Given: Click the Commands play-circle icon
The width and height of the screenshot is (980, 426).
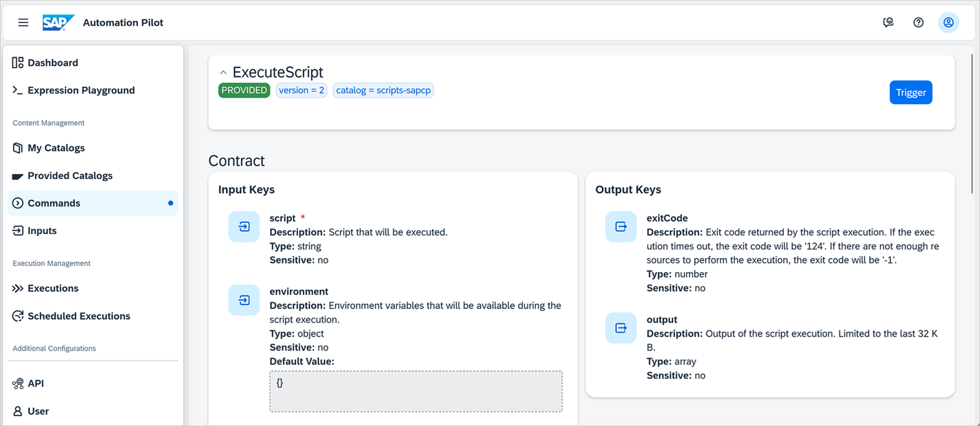Looking at the screenshot, I should (x=18, y=203).
